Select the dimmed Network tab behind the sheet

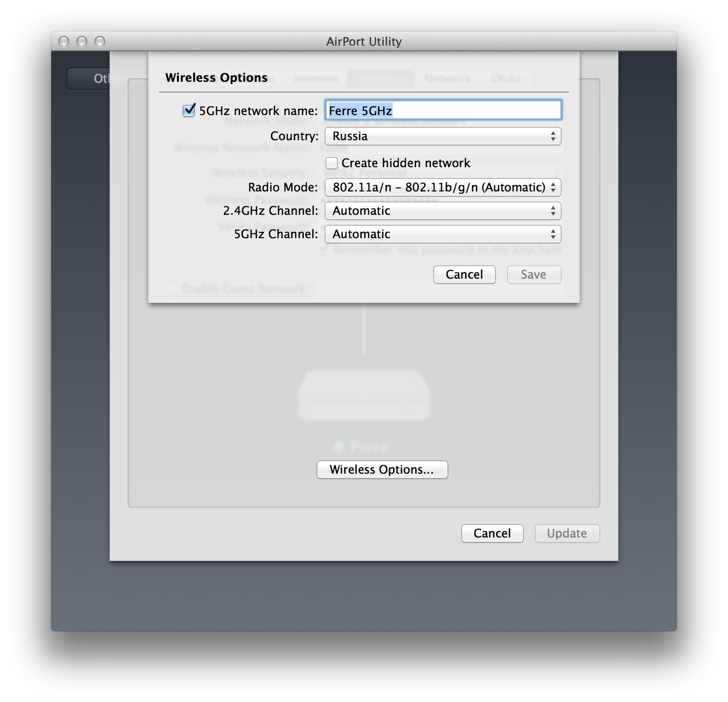coord(448,79)
